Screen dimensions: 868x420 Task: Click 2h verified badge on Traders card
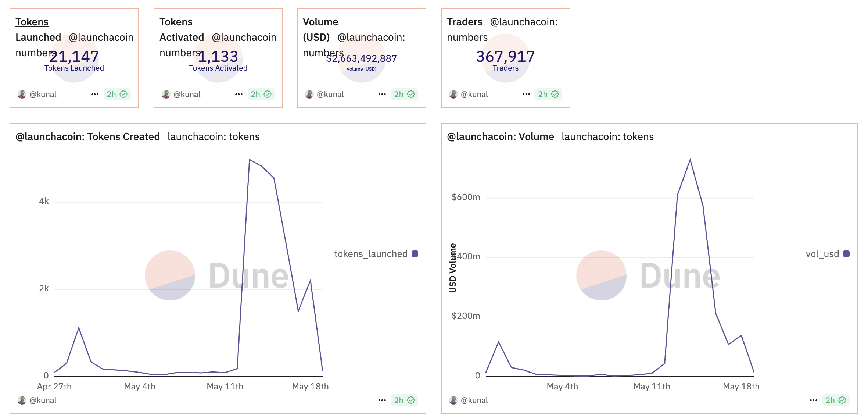click(548, 94)
